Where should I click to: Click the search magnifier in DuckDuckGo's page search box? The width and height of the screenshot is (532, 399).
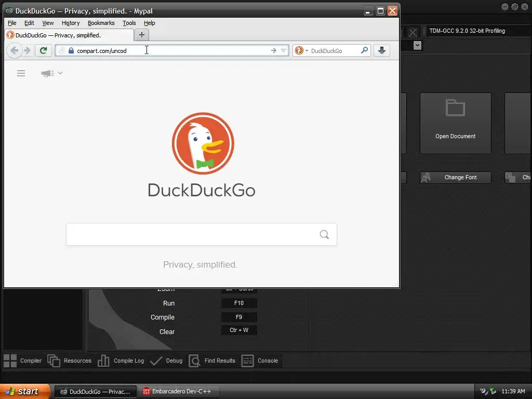pyautogui.click(x=324, y=234)
